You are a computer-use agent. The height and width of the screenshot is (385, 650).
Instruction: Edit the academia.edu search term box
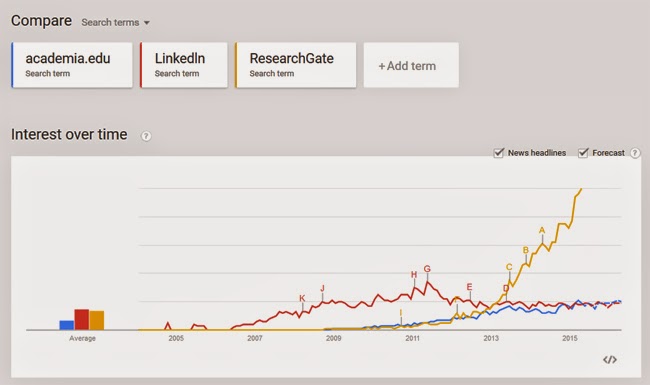pos(72,65)
